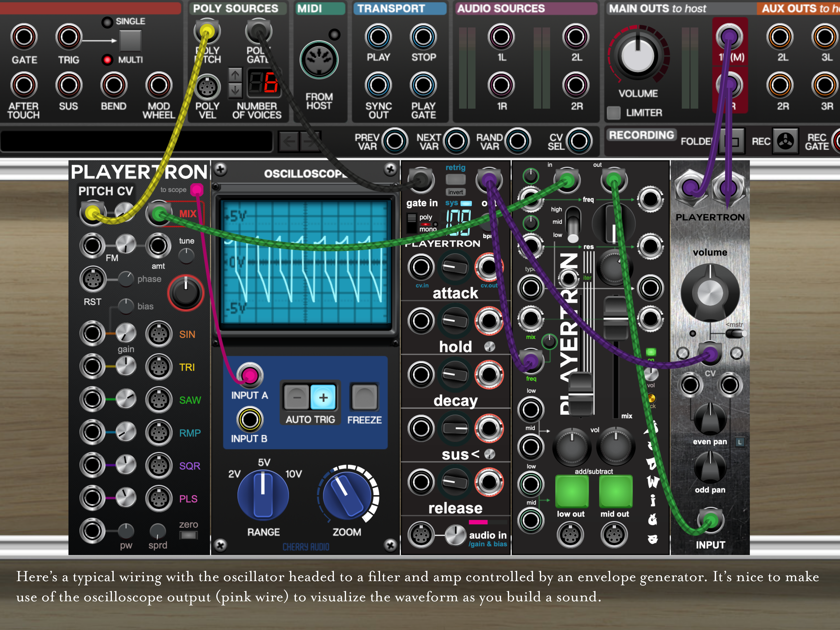This screenshot has width=840, height=630.
Task: Increase number of voices up arrow
Action: 235,75
